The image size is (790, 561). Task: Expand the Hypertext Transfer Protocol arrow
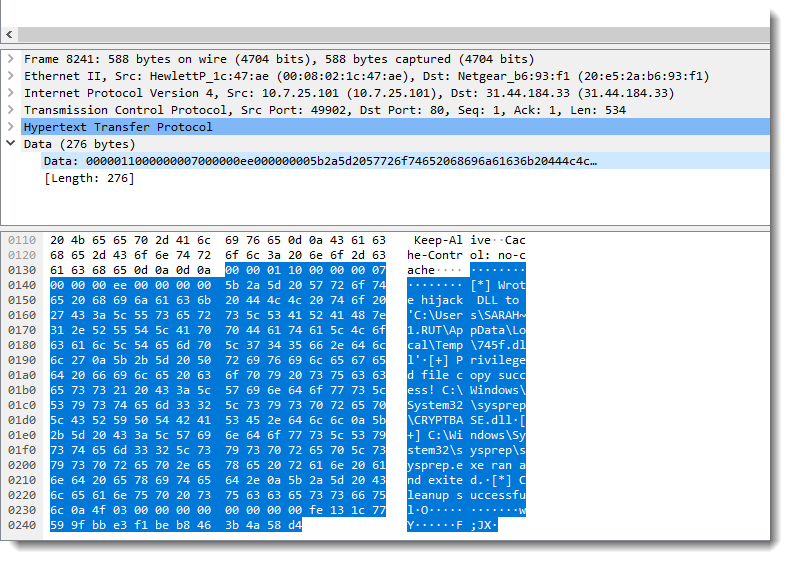click(11, 127)
